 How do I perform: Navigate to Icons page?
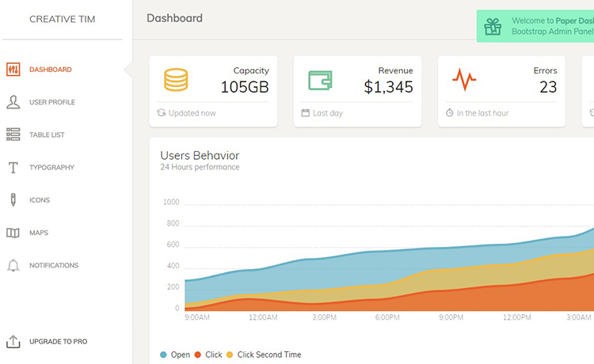point(40,200)
